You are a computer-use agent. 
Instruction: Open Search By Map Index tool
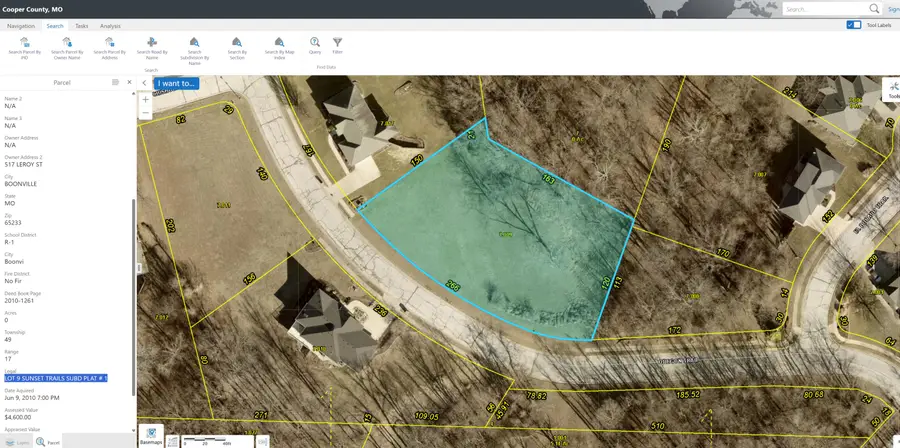(279, 47)
